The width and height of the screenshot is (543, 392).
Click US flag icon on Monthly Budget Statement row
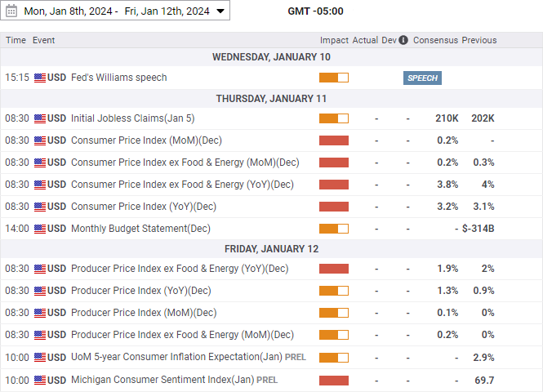click(40, 229)
